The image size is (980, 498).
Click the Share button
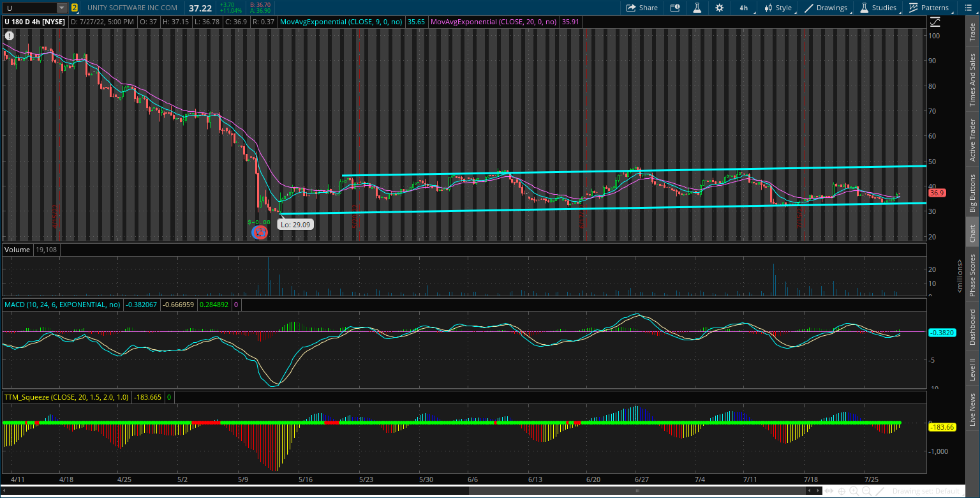point(642,8)
